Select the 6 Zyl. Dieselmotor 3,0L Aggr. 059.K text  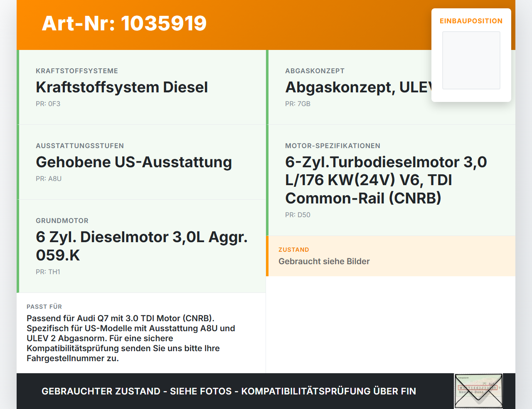click(x=142, y=246)
